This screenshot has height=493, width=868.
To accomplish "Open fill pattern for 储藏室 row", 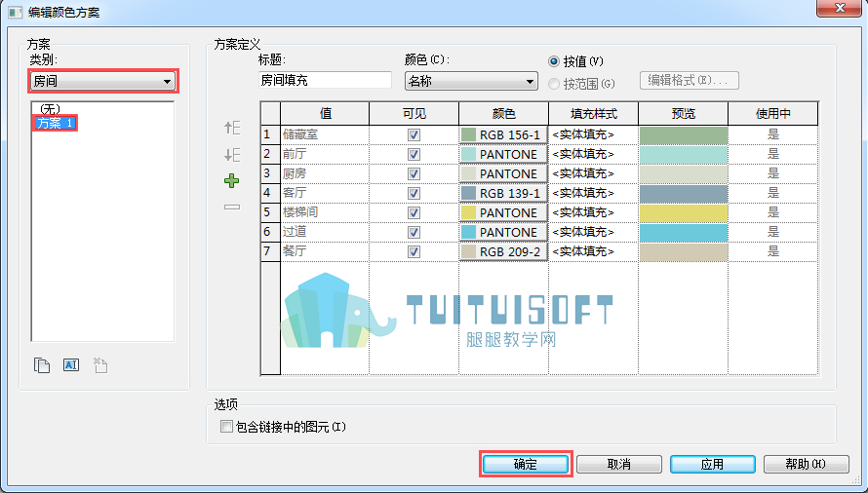I will tap(593, 134).
